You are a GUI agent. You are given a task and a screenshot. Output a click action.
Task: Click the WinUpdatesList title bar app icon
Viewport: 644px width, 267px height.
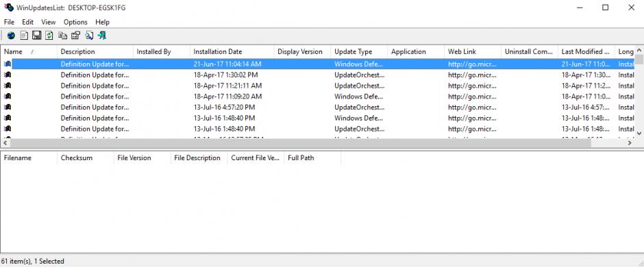pyautogui.click(x=8, y=8)
